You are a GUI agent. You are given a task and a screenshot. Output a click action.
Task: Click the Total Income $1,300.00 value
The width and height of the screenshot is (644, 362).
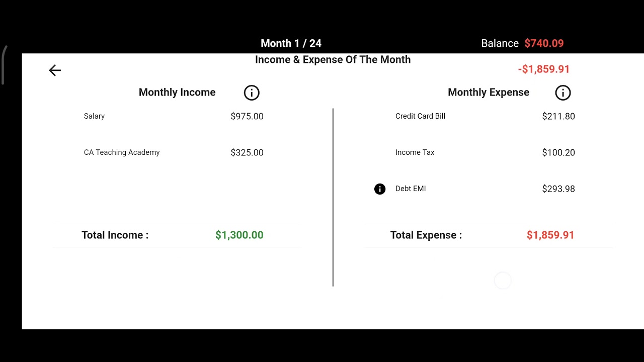coord(239,235)
